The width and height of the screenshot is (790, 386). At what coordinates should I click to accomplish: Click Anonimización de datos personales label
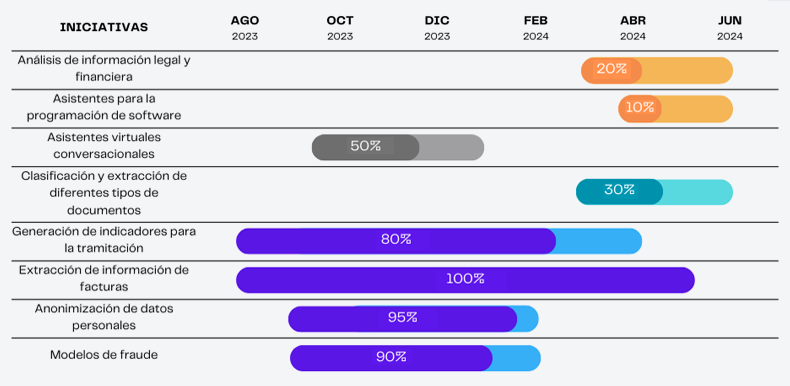coord(104,317)
